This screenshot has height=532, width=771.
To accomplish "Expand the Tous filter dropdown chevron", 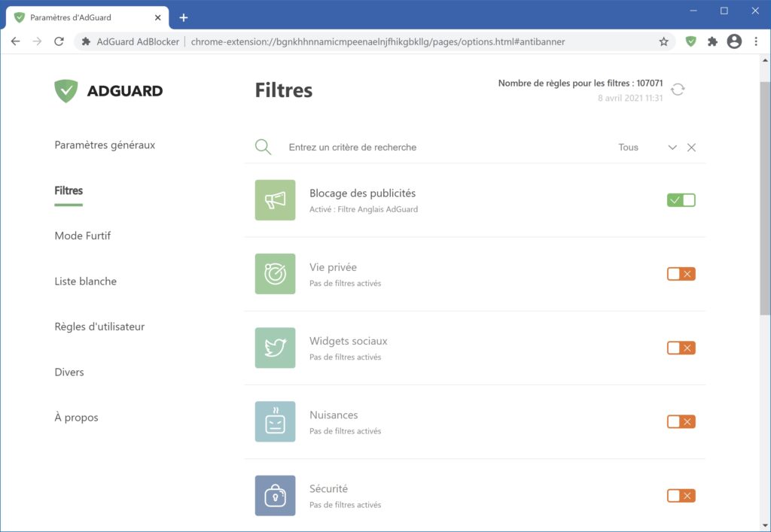I will pos(672,147).
